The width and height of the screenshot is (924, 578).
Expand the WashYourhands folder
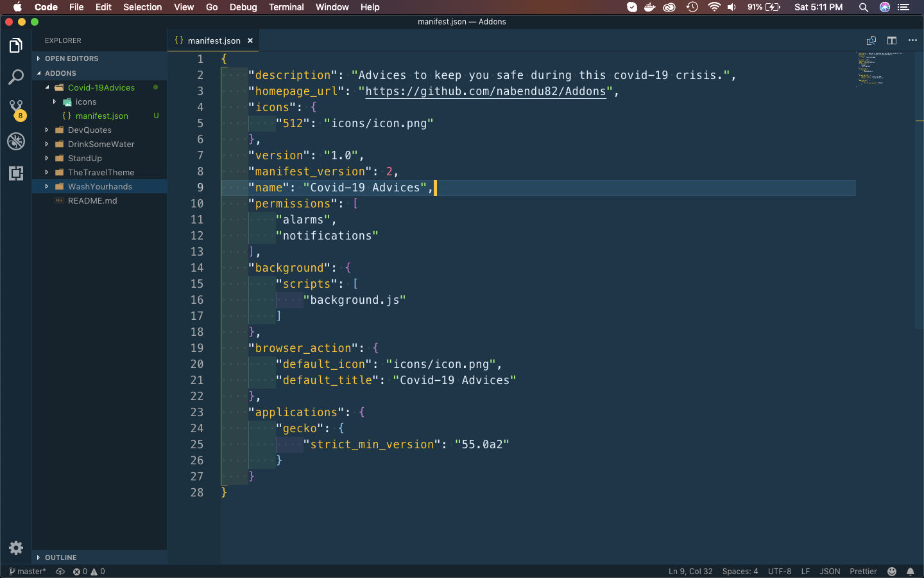[47, 186]
